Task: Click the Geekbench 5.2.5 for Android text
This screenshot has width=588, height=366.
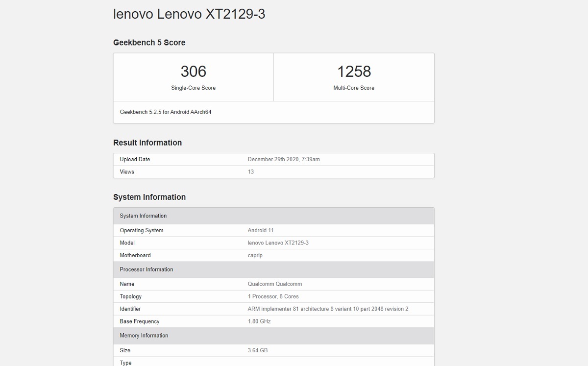Action: [x=166, y=112]
